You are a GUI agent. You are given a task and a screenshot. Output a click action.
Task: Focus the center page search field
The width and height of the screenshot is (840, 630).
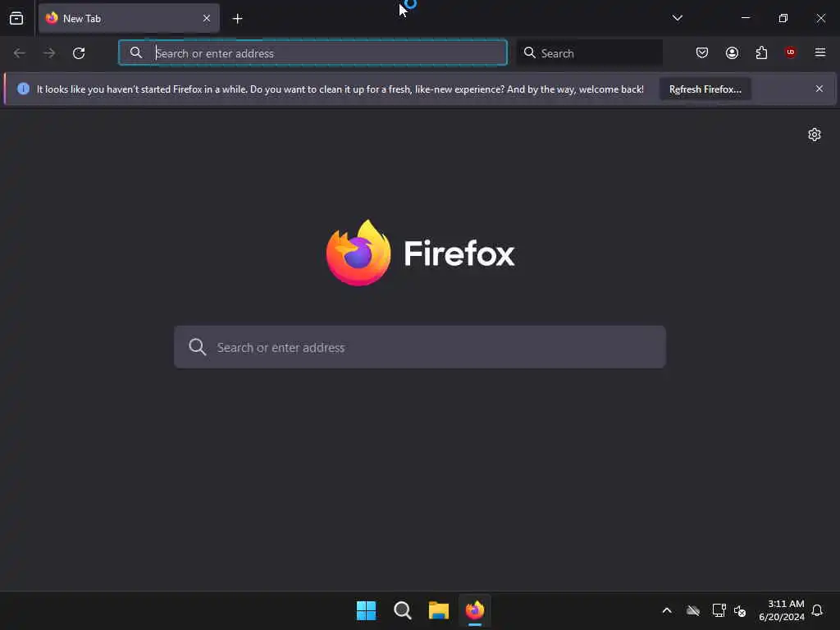click(x=420, y=347)
